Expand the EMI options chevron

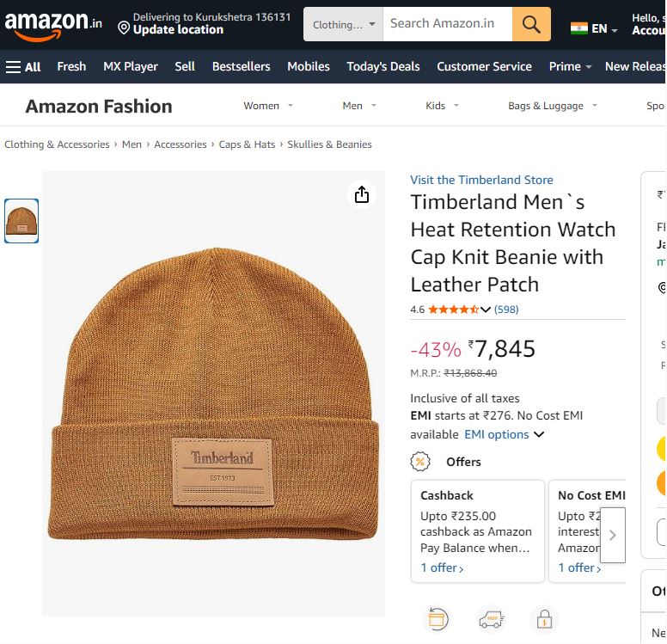(539, 434)
